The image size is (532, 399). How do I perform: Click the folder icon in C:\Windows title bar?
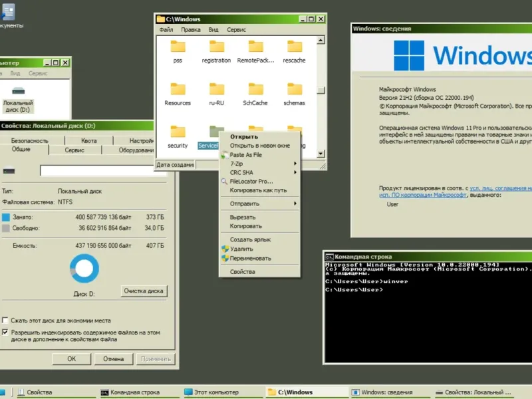[161, 19]
